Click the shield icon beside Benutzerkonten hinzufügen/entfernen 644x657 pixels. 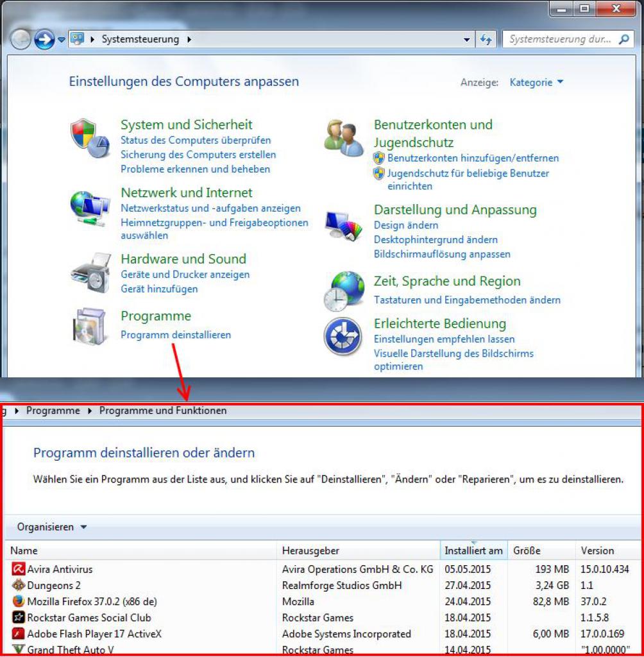point(379,158)
